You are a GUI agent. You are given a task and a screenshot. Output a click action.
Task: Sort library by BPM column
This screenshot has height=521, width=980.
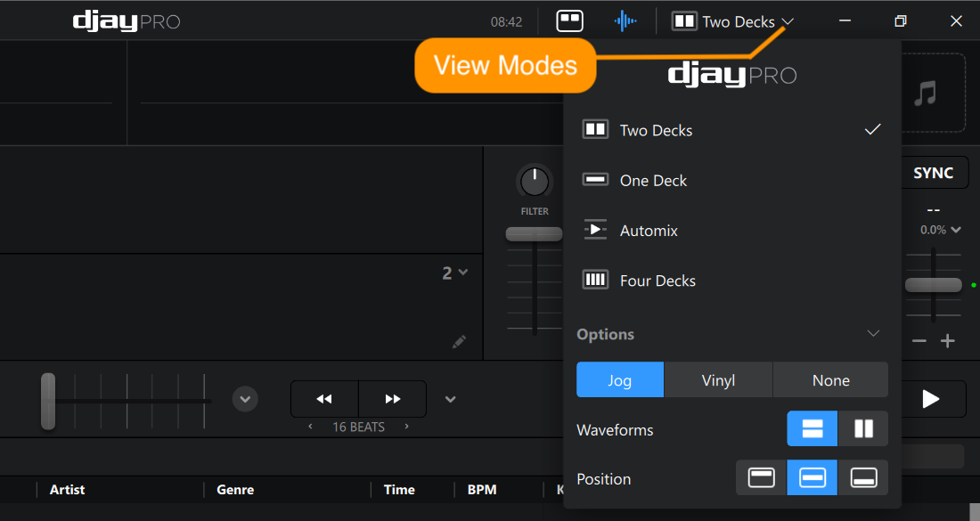click(x=482, y=490)
